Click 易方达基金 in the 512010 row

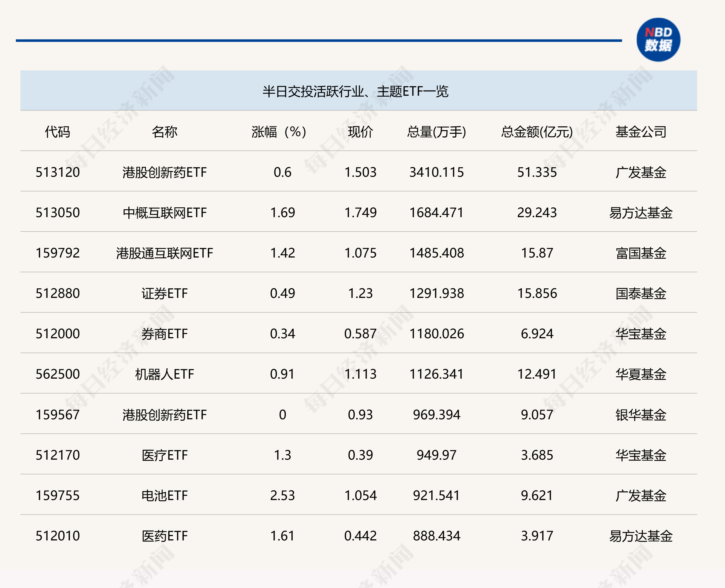pos(641,536)
